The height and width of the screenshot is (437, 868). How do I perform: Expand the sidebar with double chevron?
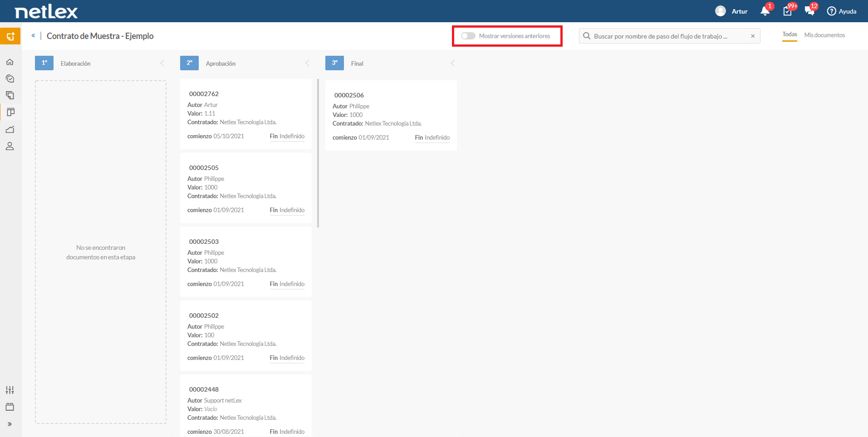pos(10,424)
